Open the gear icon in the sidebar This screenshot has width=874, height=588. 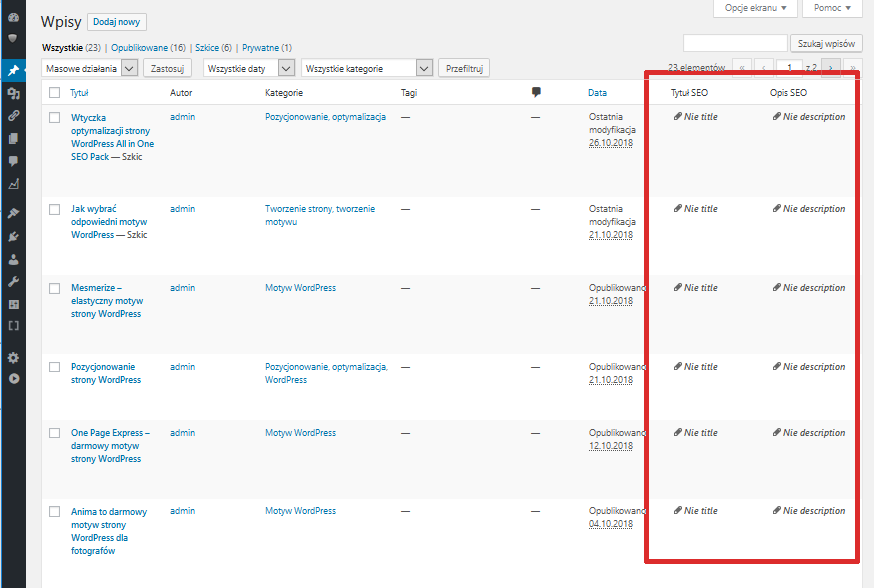(x=13, y=357)
